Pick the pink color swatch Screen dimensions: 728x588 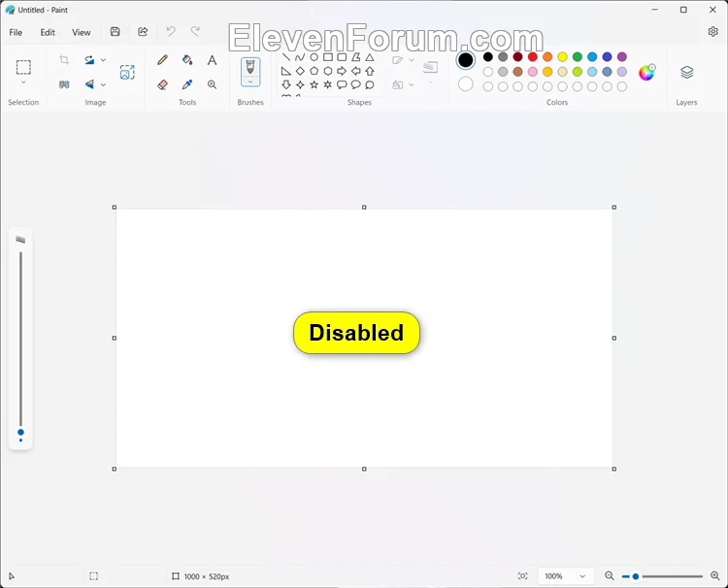coord(533,72)
